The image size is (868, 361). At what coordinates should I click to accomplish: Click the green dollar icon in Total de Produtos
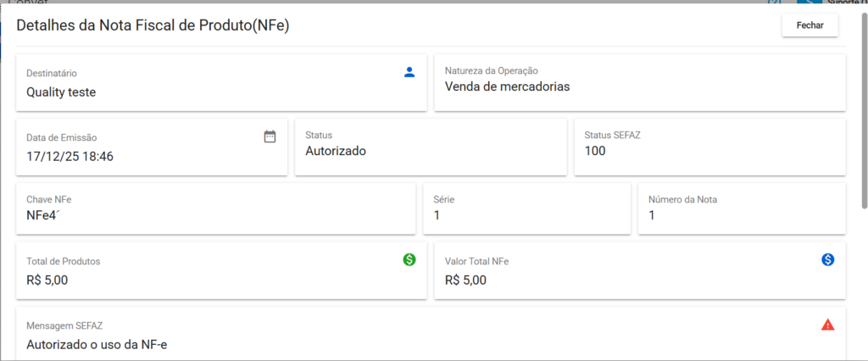pyautogui.click(x=409, y=259)
